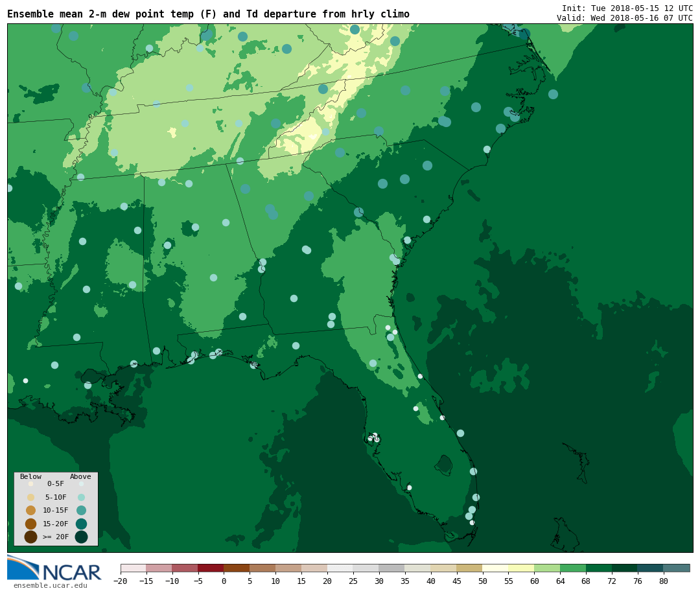700x593 pixels.
Task: Pick the -20 to -15 pale pink colorbar swatch
Action: (x=134, y=568)
